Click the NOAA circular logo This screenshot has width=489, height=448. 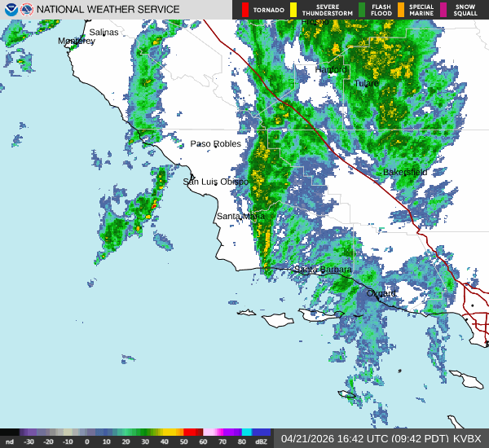pyautogui.click(x=11, y=10)
